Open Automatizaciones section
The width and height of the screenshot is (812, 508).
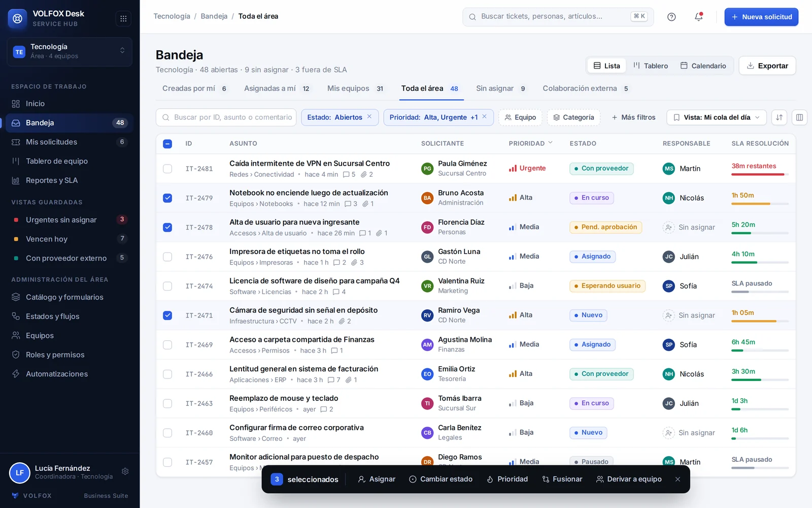coord(70,374)
